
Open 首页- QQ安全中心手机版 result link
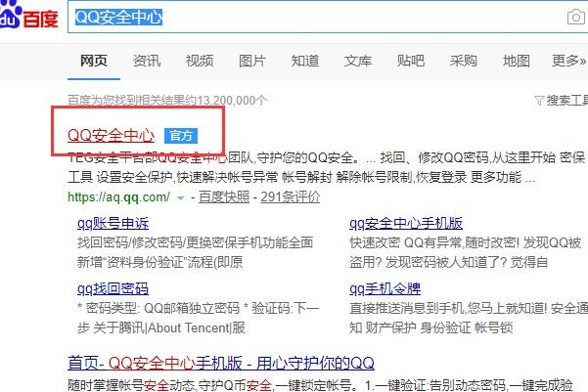pos(221,363)
